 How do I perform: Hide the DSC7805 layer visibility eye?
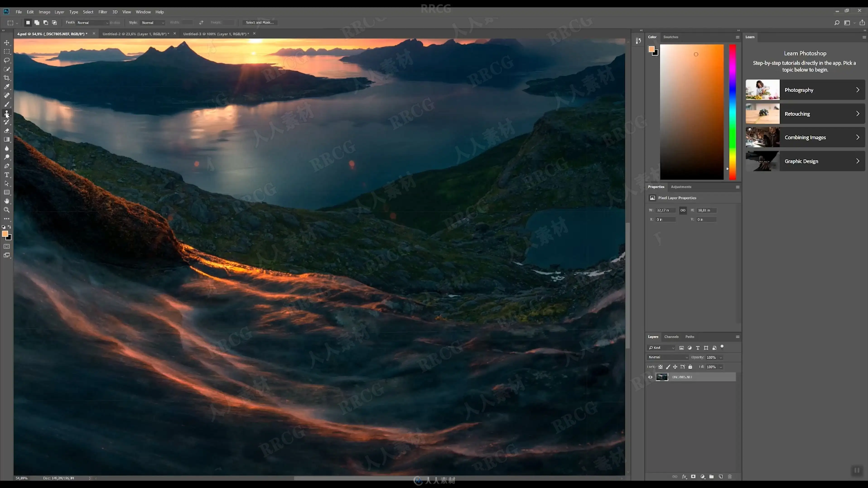coord(650,377)
